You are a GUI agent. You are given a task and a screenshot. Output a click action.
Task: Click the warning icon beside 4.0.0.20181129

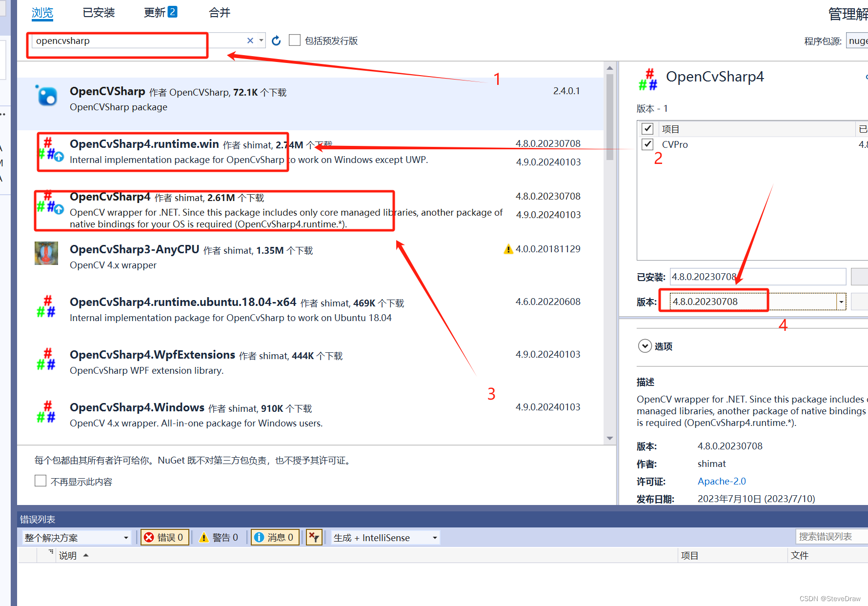click(508, 249)
